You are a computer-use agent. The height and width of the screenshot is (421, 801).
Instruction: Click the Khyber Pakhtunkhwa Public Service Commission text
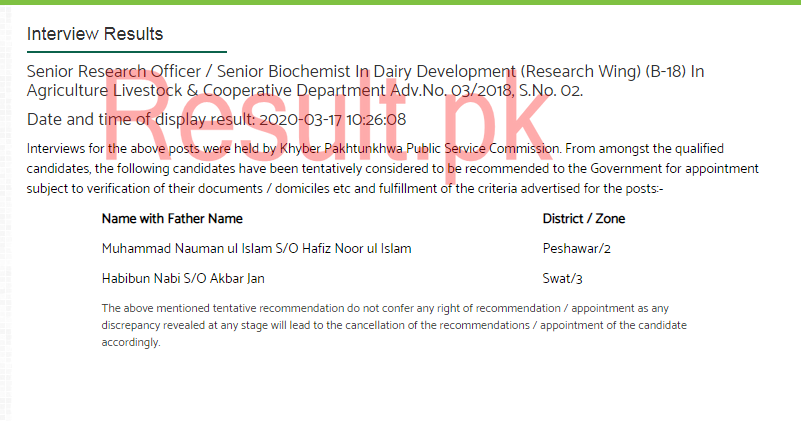pos(419,149)
